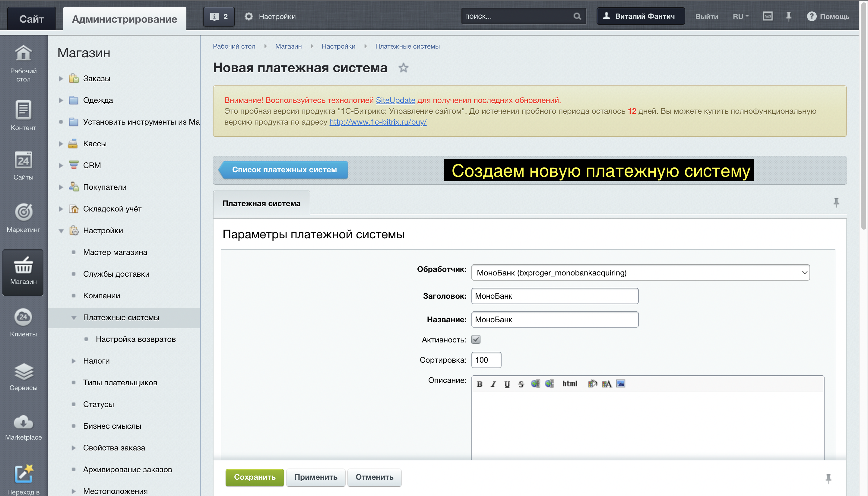Apply strikethrough in description editor
The height and width of the screenshot is (496, 868).
click(521, 384)
